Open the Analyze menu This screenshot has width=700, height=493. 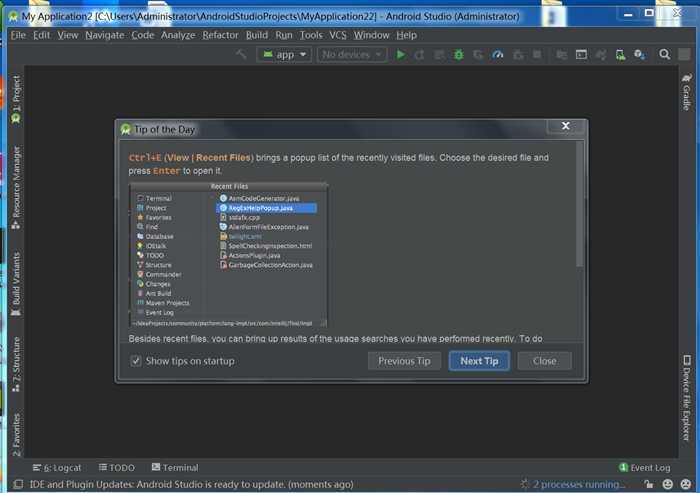pyautogui.click(x=178, y=35)
